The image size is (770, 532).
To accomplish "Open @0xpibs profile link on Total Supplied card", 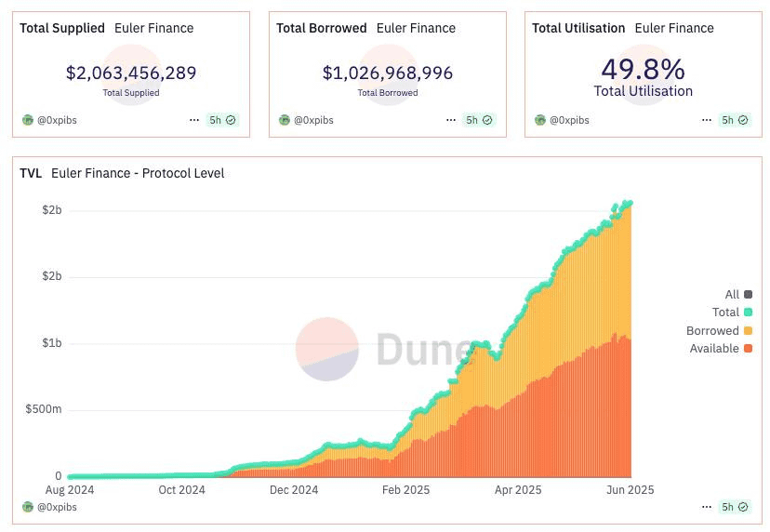I will 57,120.
